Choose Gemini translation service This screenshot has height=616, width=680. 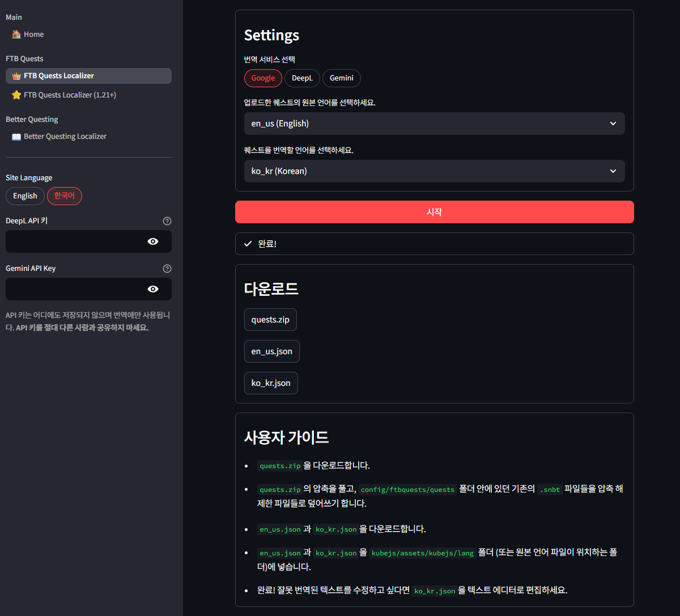(342, 78)
